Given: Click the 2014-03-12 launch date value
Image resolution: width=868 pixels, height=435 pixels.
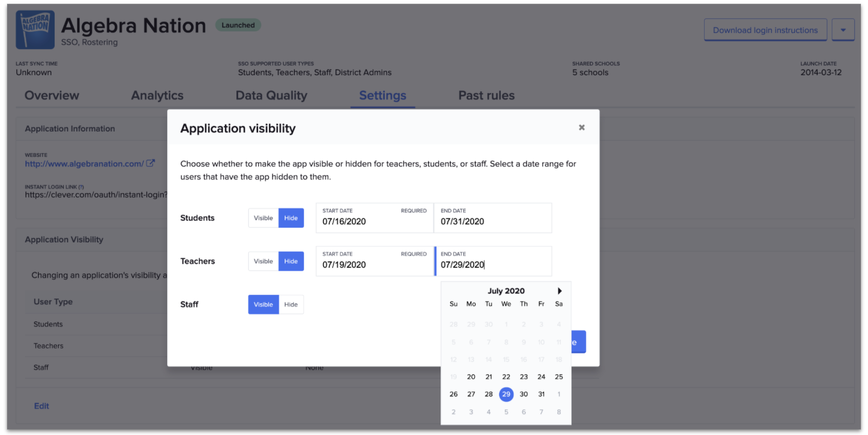Looking at the screenshot, I should coord(821,72).
